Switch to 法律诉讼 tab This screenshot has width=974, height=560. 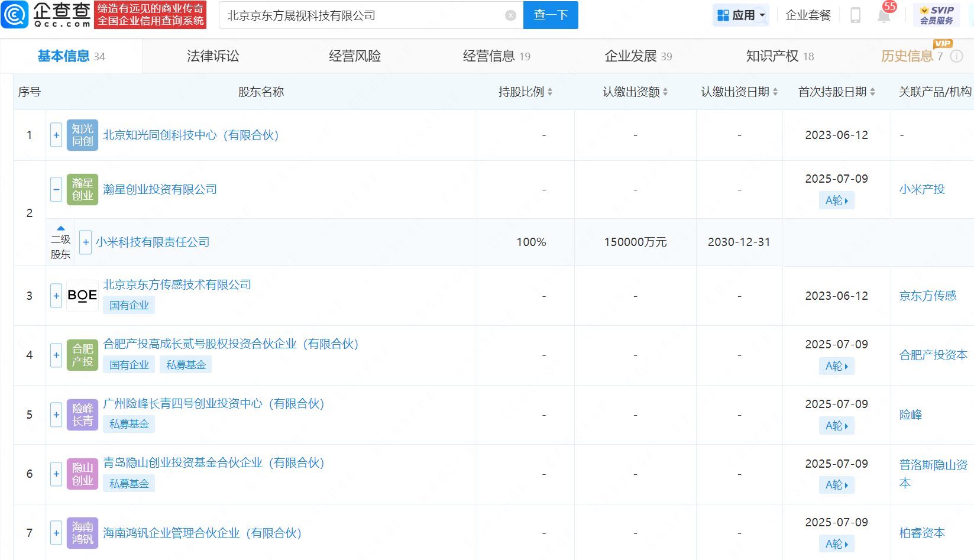[x=213, y=56]
